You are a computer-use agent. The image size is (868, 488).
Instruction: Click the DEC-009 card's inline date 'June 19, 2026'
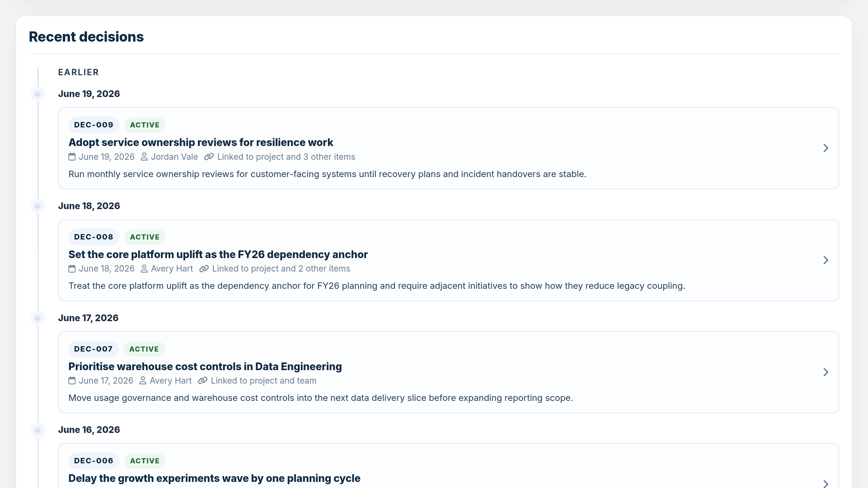pos(106,157)
